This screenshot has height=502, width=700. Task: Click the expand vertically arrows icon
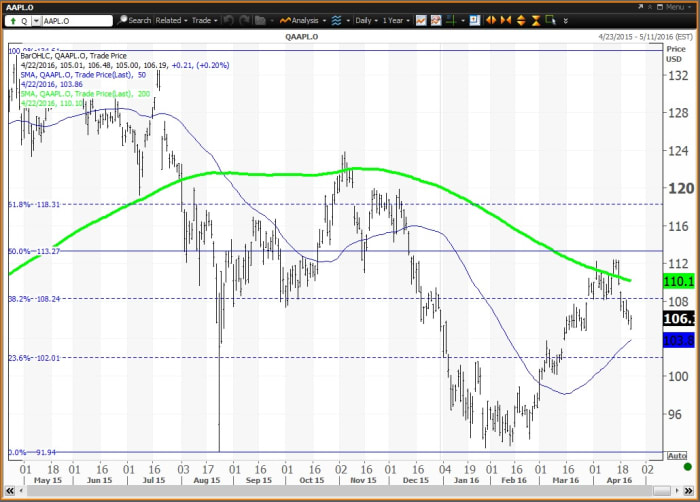click(x=521, y=21)
